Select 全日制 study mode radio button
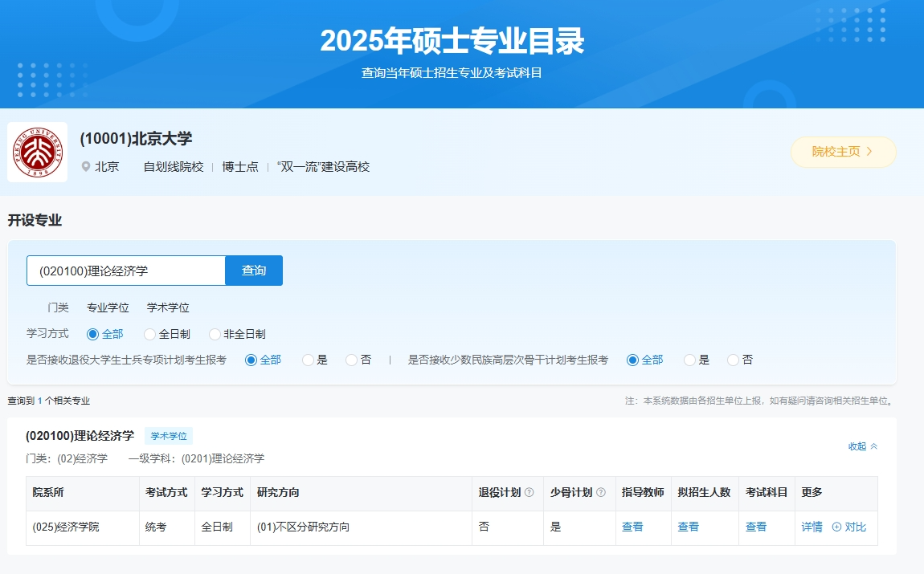The width and height of the screenshot is (924, 574). coord(150,334)
